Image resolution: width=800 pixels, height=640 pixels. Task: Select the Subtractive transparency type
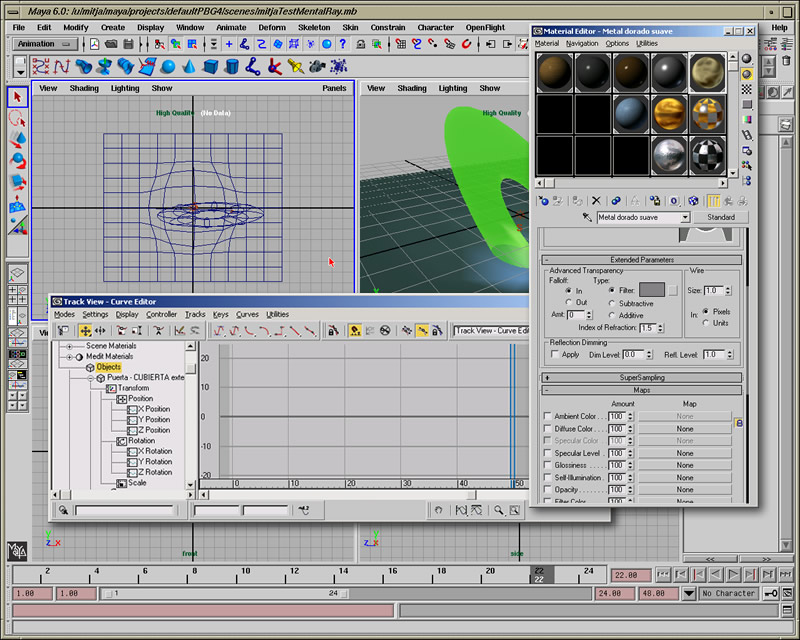tap(612, 303)
